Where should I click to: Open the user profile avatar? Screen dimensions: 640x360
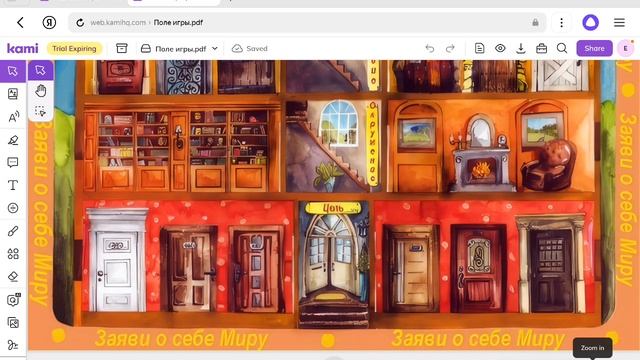(626, 49)
